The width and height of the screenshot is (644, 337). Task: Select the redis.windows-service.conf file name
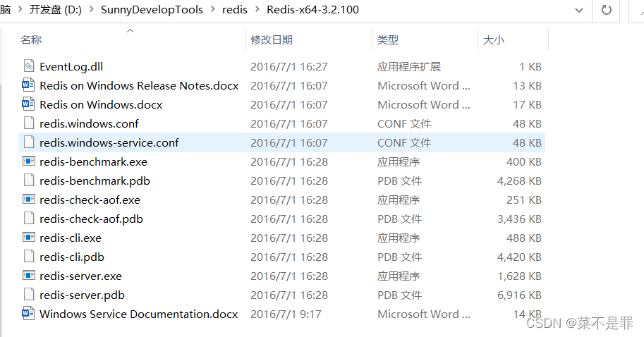point(109,142)
